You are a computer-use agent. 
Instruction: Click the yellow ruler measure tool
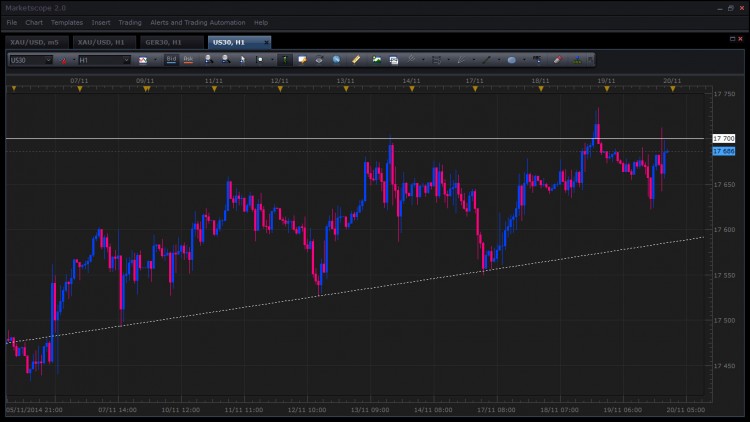click(356, 59)
